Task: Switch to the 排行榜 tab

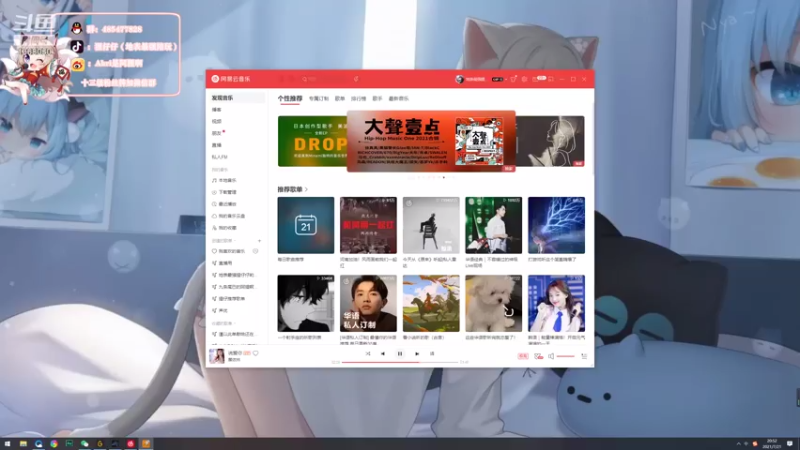Action: 359,98
